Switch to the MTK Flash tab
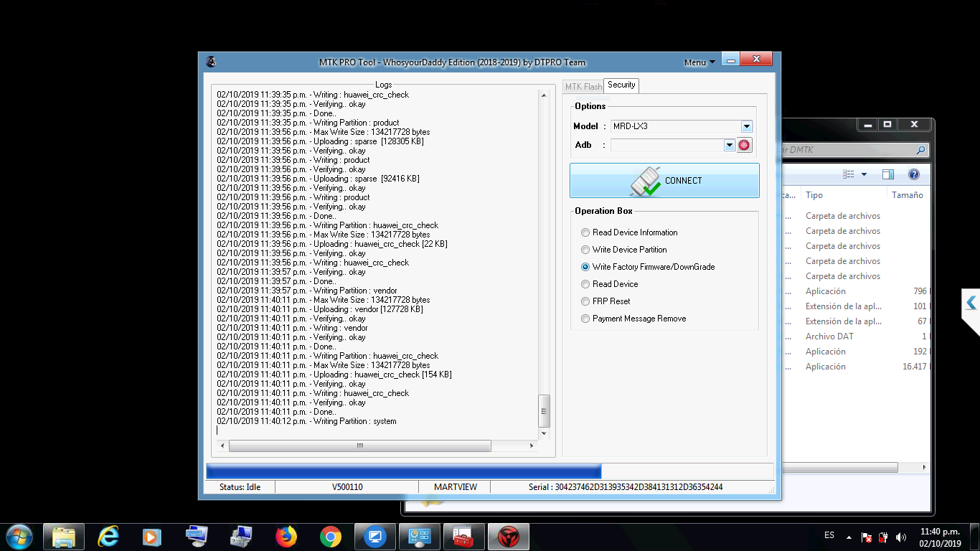The height and width of the screenshot is (551, 980). click(x=583, y=87)
